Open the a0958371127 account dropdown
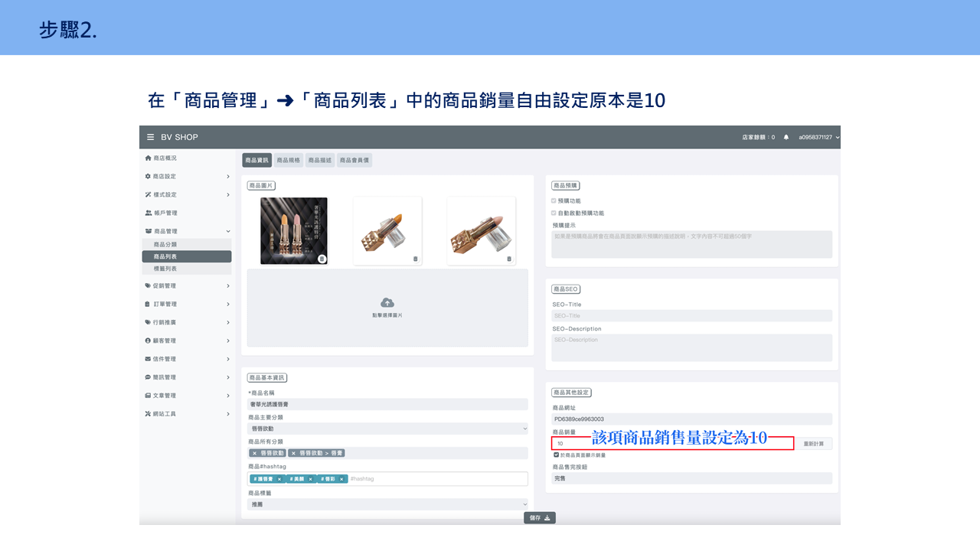Screen dimensions: 980x551 (x=818, y=137)
